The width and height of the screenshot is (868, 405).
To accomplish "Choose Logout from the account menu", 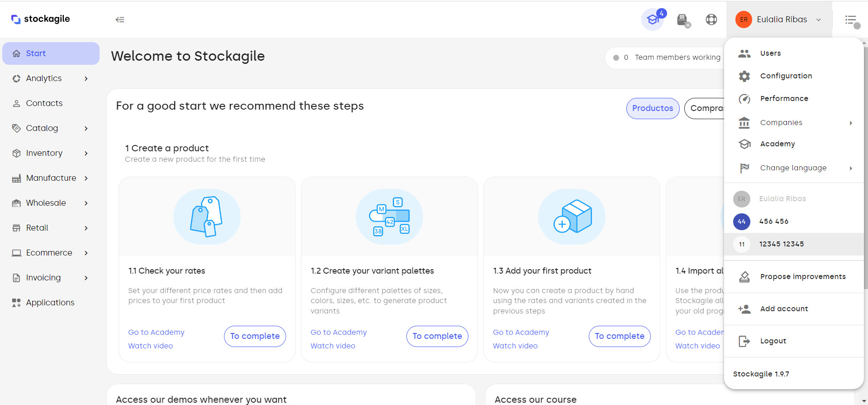I will click(794, 341).
